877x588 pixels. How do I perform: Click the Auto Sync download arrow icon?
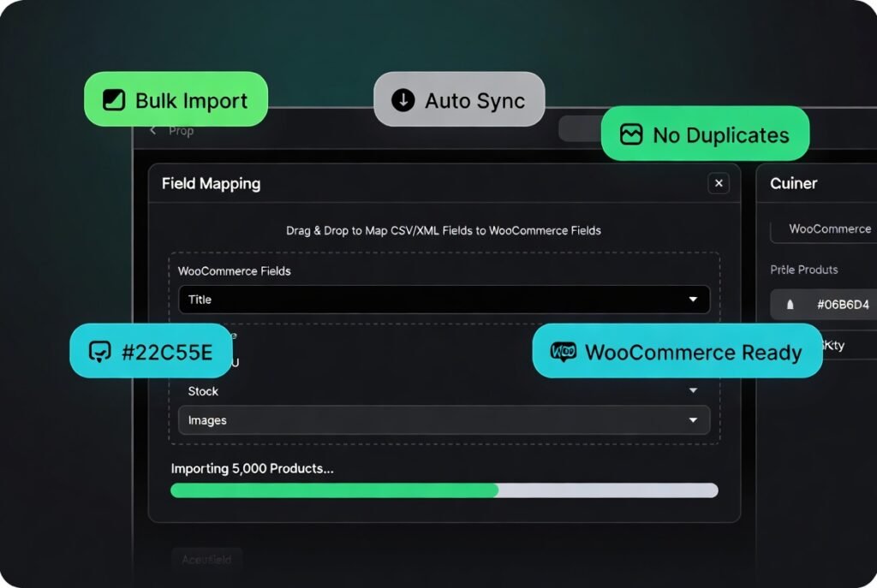point(403,100)
